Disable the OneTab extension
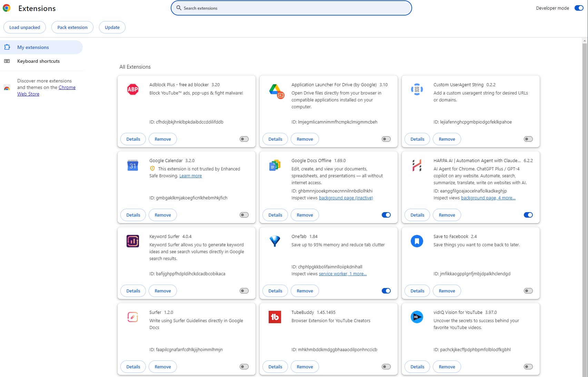The width and height of the screenshot is (588, 377). (x=386, y=291)
